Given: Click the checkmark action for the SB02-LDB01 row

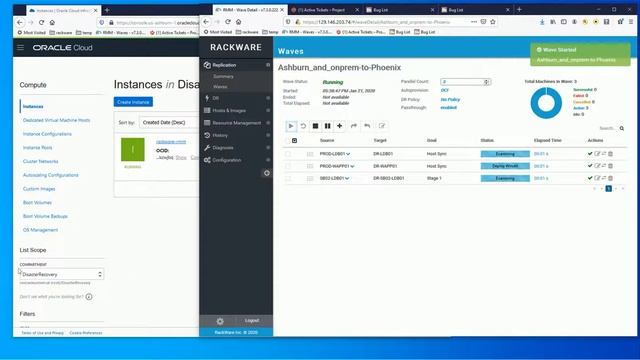Looking at the screenshot, I should click(x=590, y=178).
